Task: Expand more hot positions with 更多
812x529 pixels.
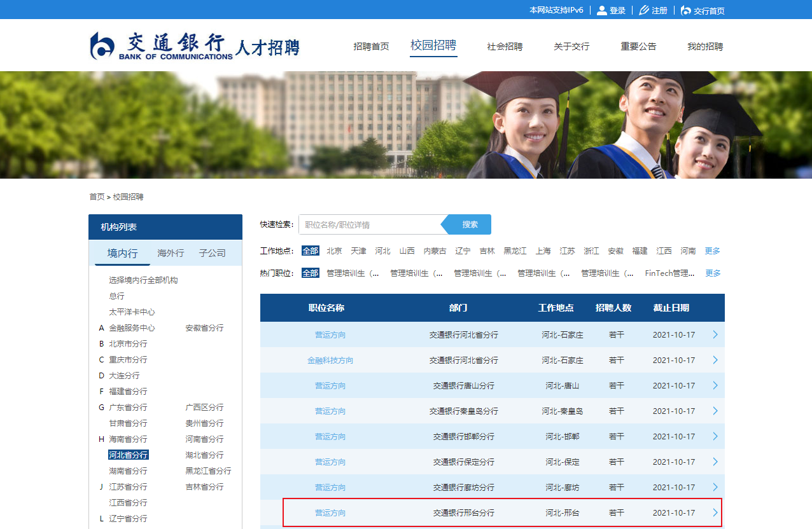Action: 713,273
